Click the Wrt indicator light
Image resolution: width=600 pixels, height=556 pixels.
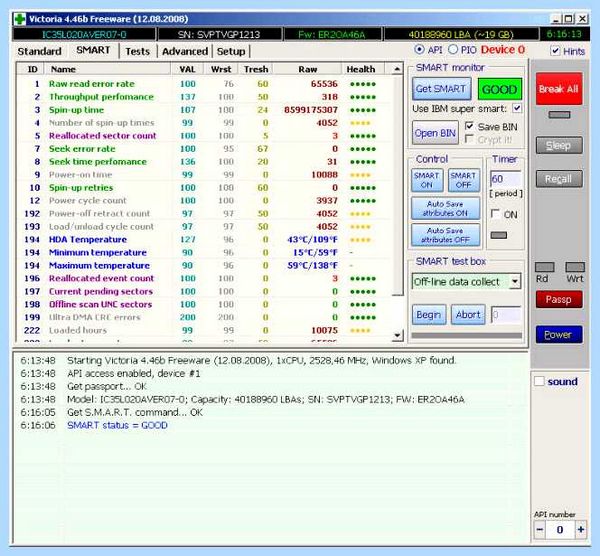point(575,267)
